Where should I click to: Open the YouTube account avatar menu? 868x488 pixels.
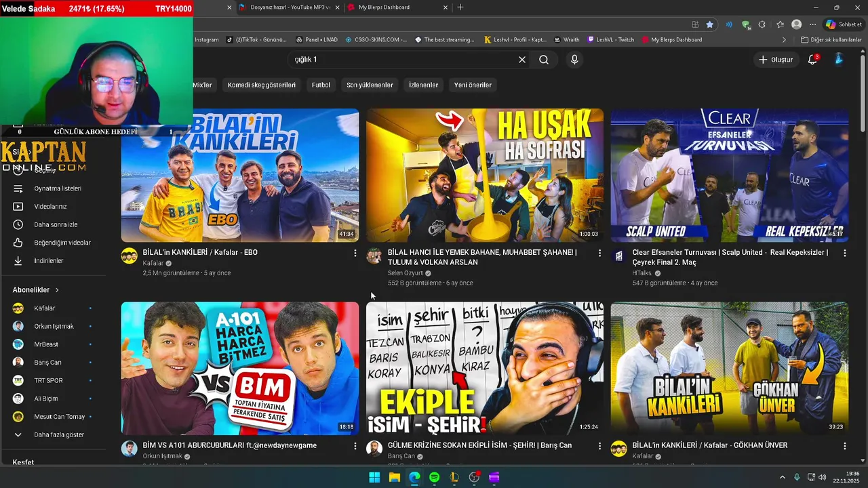[x=839, y=60]
